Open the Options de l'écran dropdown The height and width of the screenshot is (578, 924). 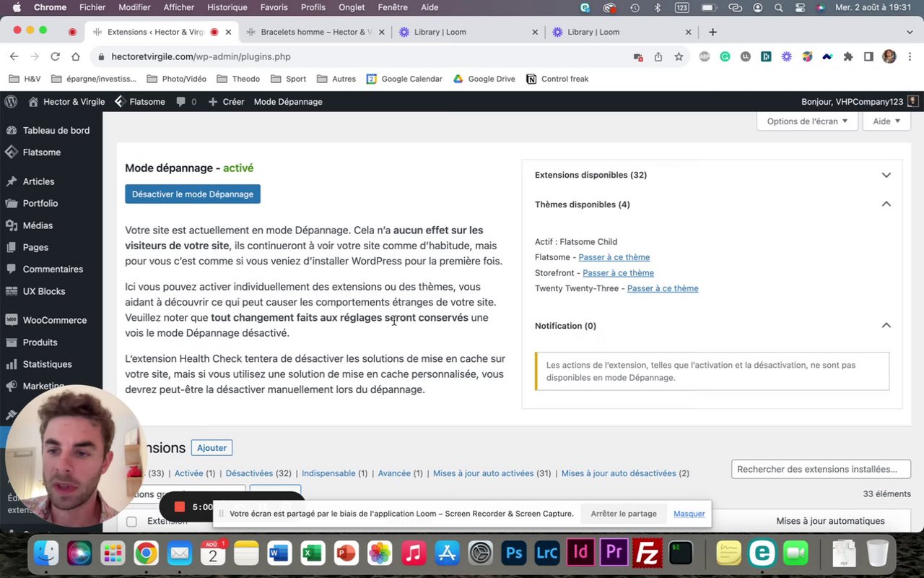[x=807, y=121]
